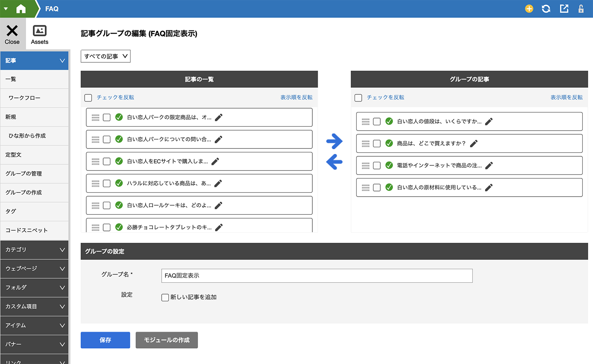Open 定型文 in the sidebar

34,155
